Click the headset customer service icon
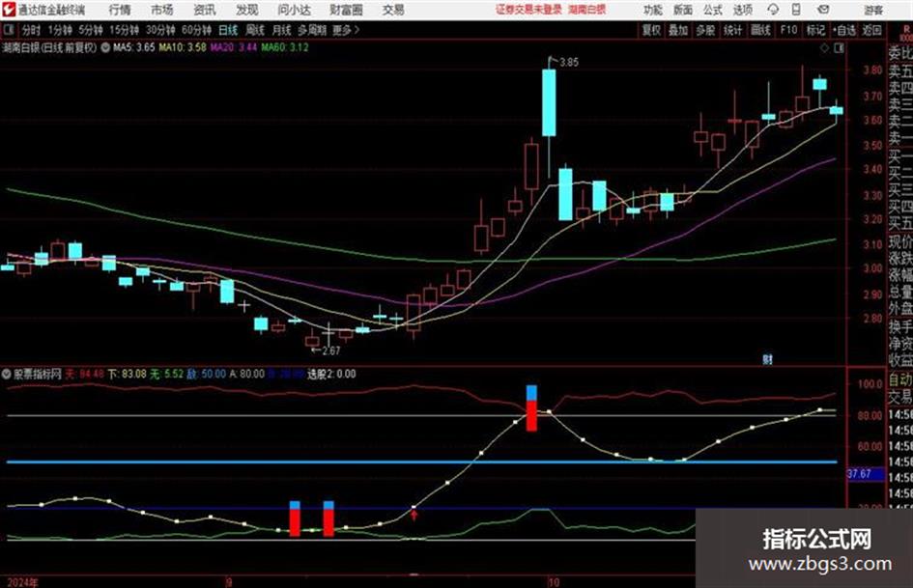The width and height of the screenshot is (913, 588). pos(773,10)
